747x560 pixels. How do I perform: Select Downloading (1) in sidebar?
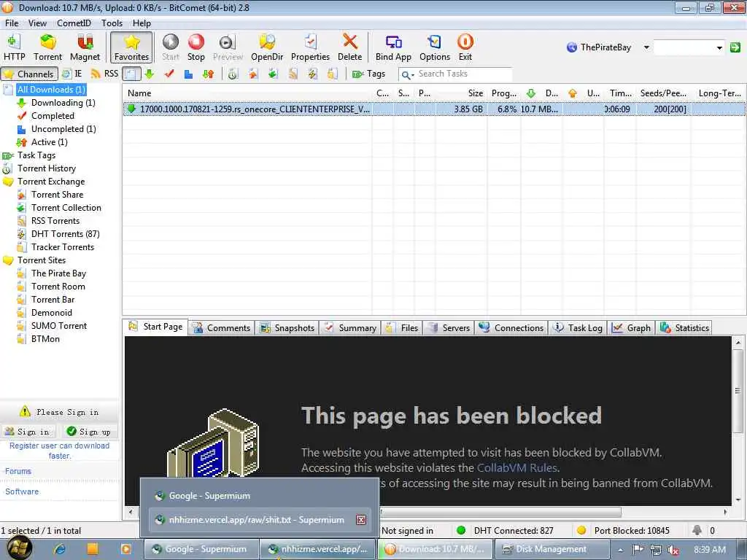coord(63,102)
